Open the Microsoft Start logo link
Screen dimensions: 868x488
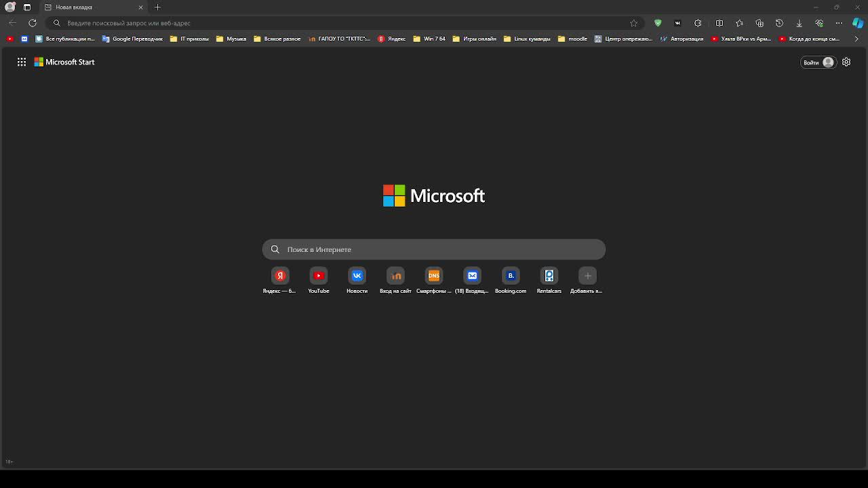(64, 62)
